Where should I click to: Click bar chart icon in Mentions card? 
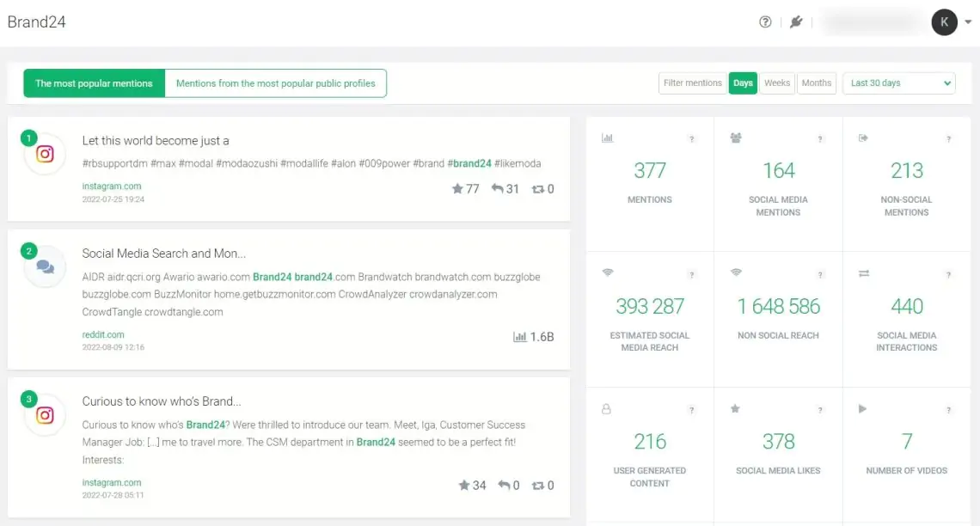click(x=607, y=138)
